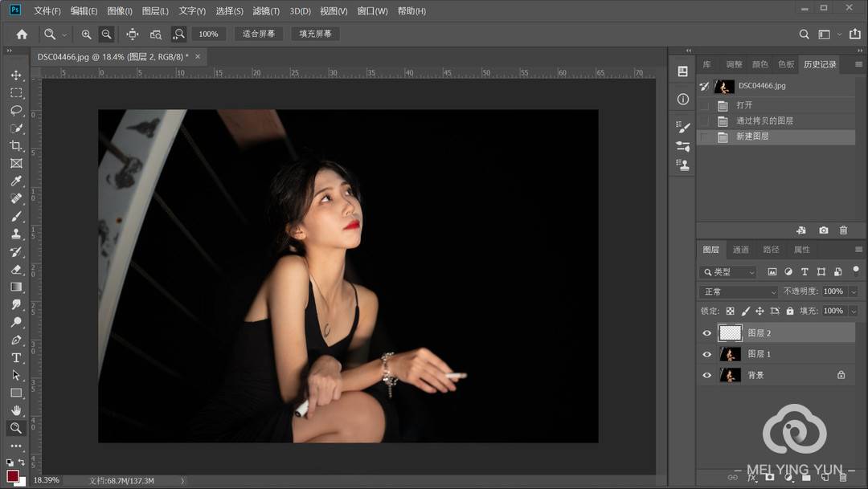Switch to the 路径 tab
The width and height of the screenshot is (868, 489).
coord(771,250)
